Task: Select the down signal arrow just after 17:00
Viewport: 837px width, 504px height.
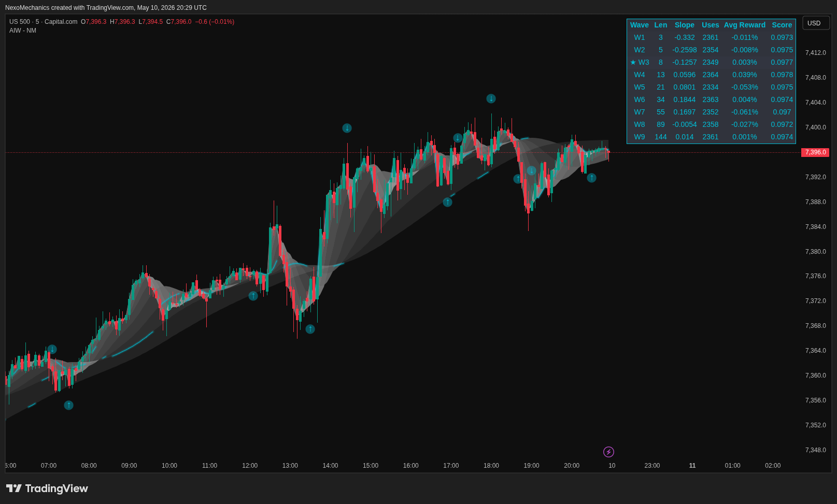Action: (458, 138)
